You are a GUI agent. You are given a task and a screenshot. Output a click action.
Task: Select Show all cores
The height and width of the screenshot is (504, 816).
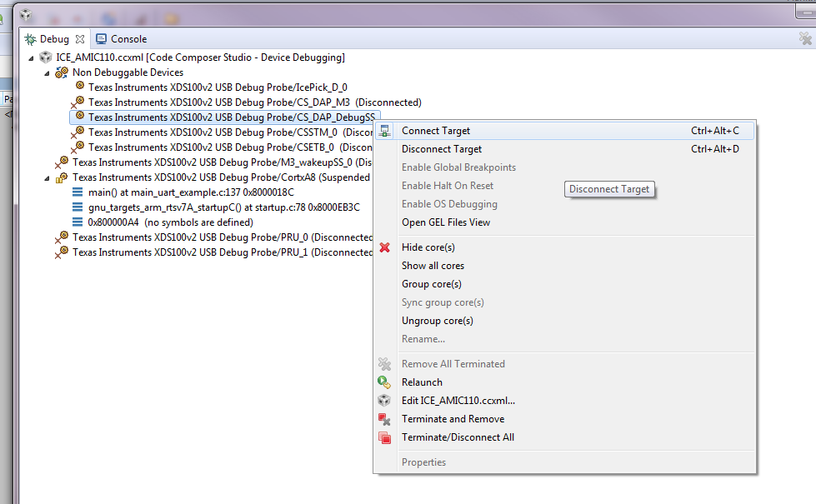click(564, 265)
